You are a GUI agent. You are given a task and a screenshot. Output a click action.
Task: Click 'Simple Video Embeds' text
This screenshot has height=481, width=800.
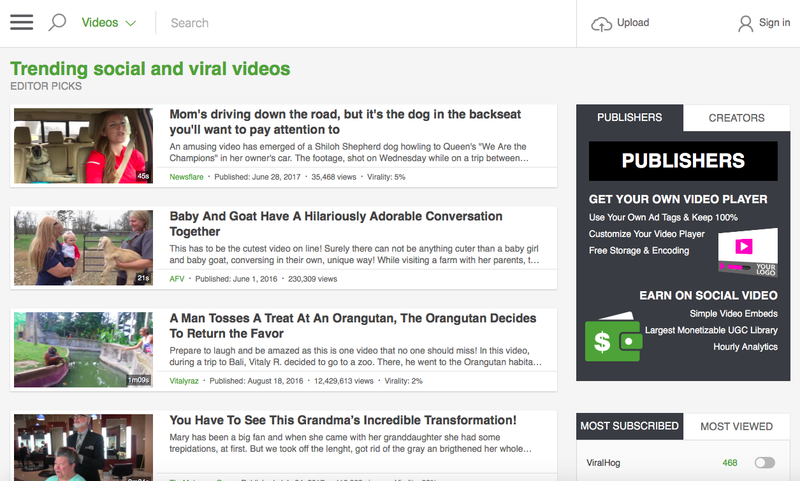click(734, 314)
